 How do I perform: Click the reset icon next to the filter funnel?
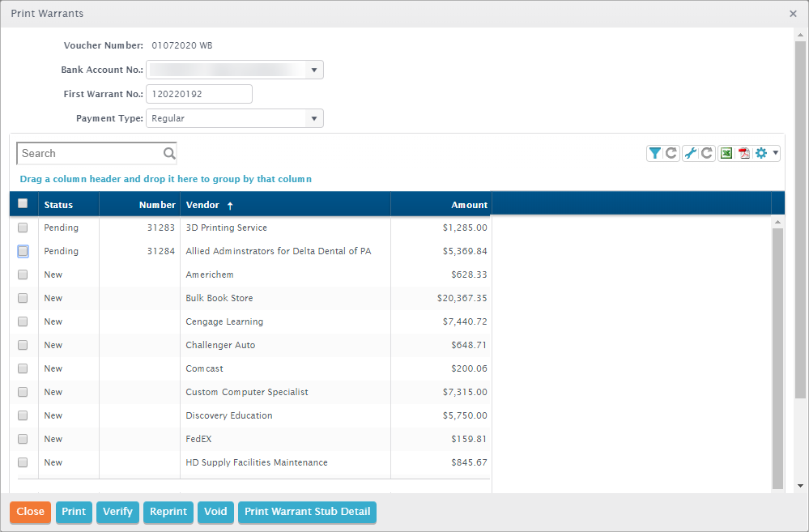(671, 153)
